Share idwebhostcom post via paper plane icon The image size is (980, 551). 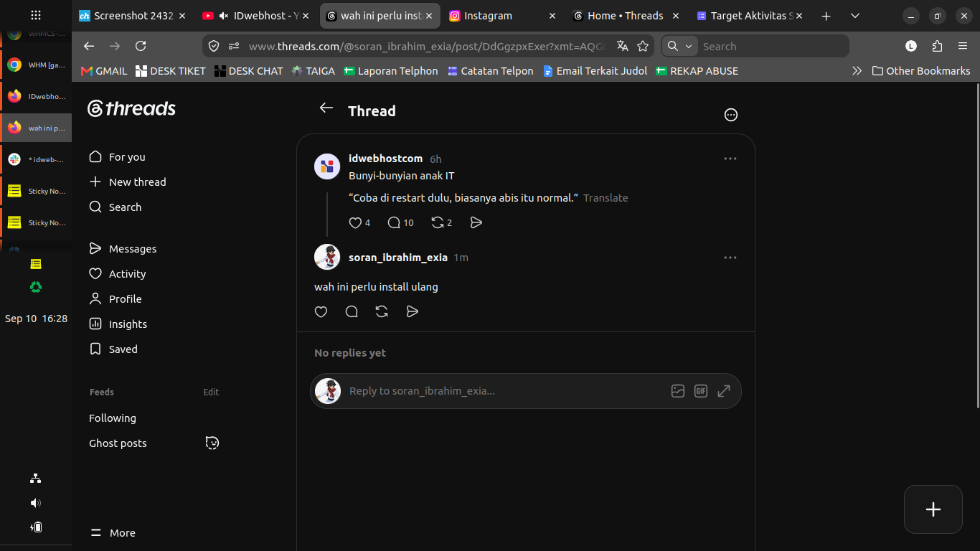(x=476, y=223)
